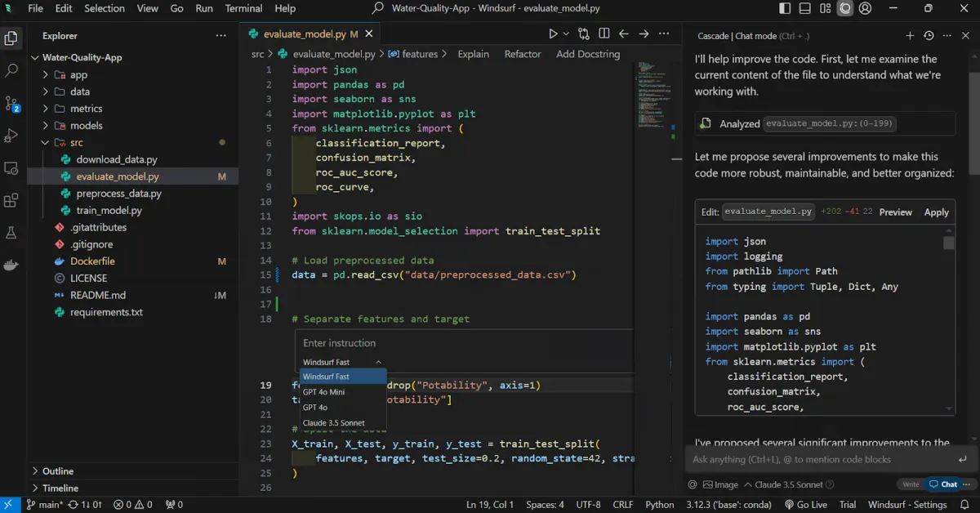Open Source Control view with badge 2
The width and height of the screenshot is (980, 513).
[11, 104]
